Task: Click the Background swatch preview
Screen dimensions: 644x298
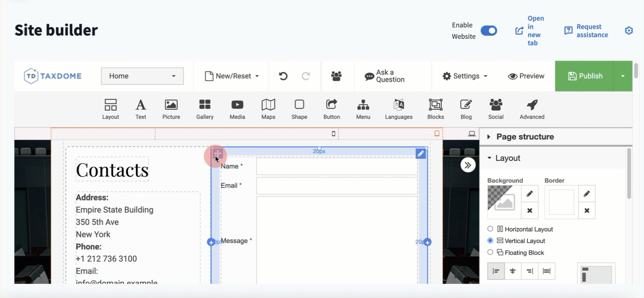Action: pos(503,202)
